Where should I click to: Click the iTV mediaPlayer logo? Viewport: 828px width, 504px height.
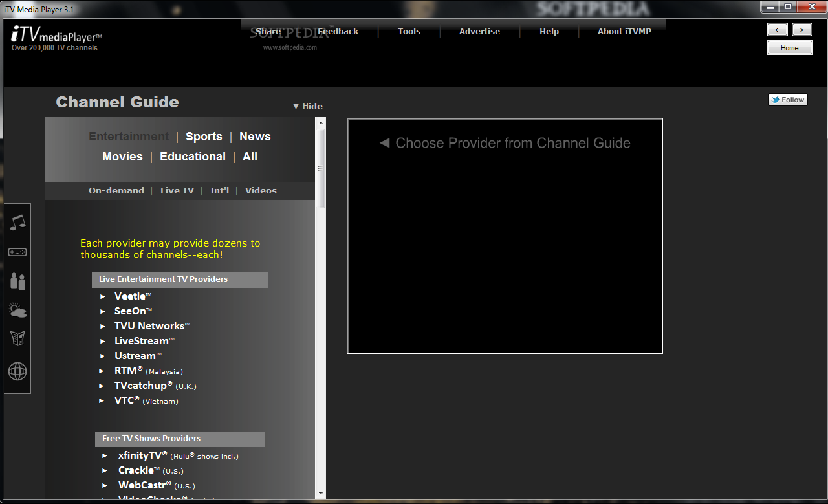[x=57, y=34]
